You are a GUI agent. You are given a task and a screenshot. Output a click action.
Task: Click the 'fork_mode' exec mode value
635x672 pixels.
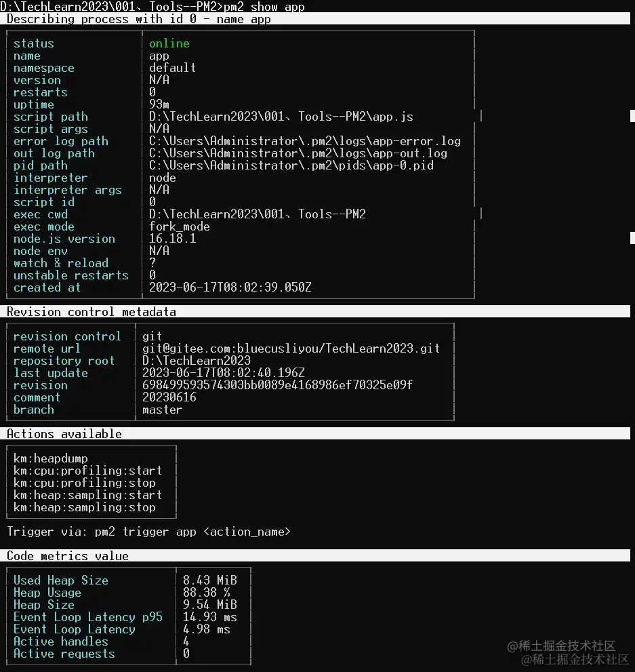(x=180, y=226)
